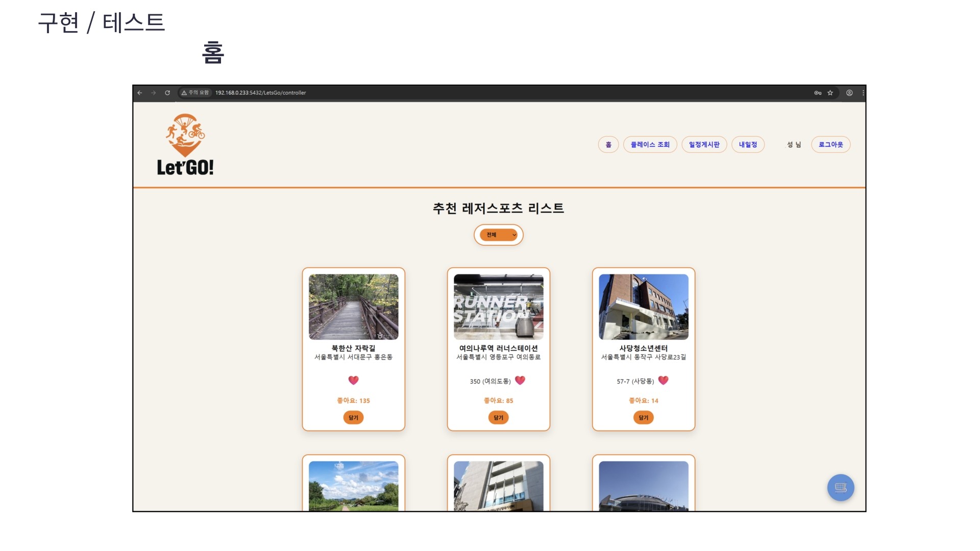Screen dimensions: 980x551
Task: Open the blue floating chat icon
Action: click(841, 488)
